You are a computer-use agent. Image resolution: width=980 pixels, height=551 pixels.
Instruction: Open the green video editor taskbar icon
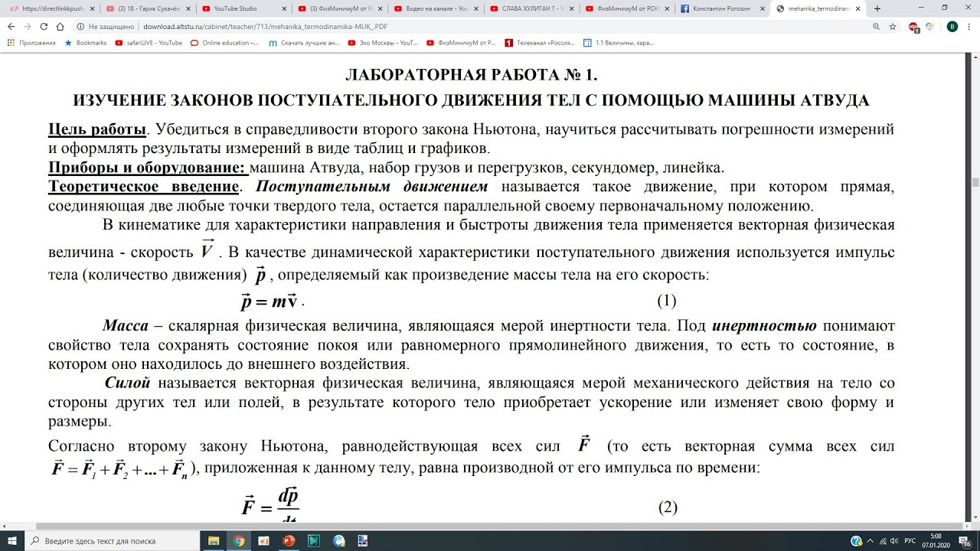click(x=314, y=540)
